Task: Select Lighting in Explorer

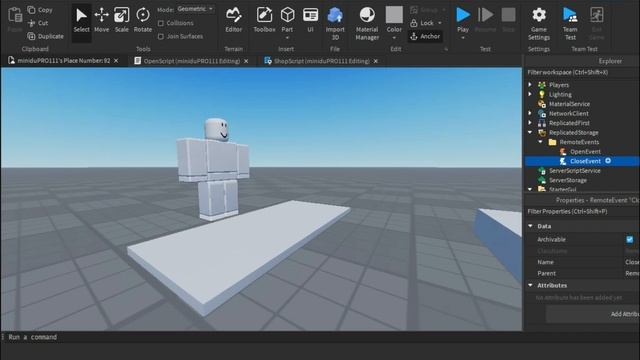Action: [560, 94]
